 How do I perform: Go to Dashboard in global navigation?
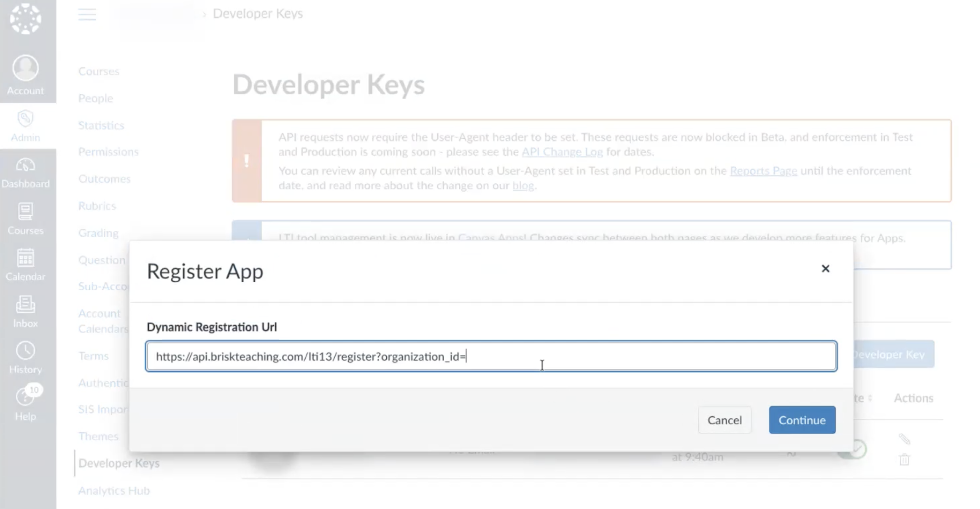tap(25, 173)
